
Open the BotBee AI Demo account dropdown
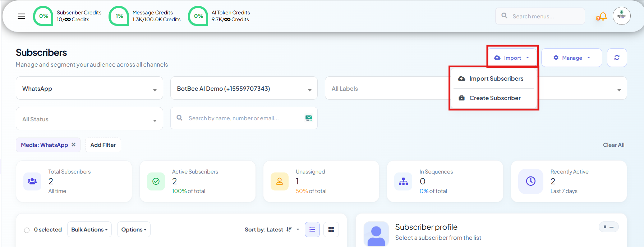[x=244, y=88]
